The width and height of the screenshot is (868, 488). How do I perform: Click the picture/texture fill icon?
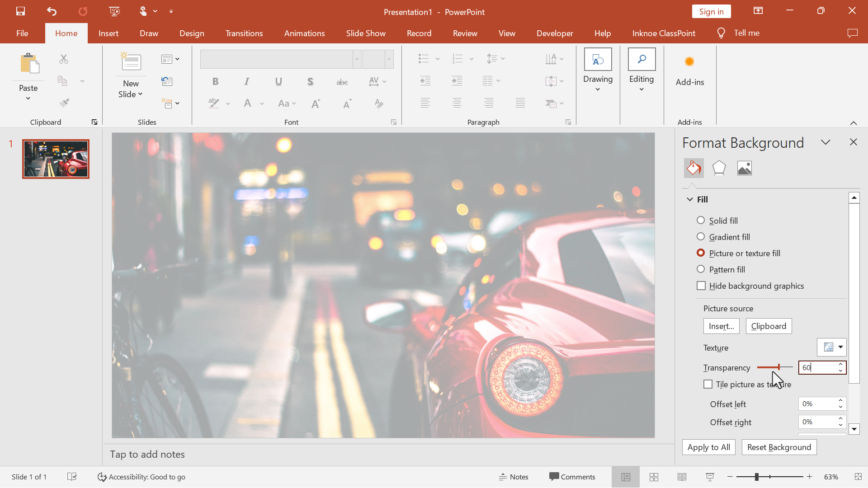tap(744, 168)
